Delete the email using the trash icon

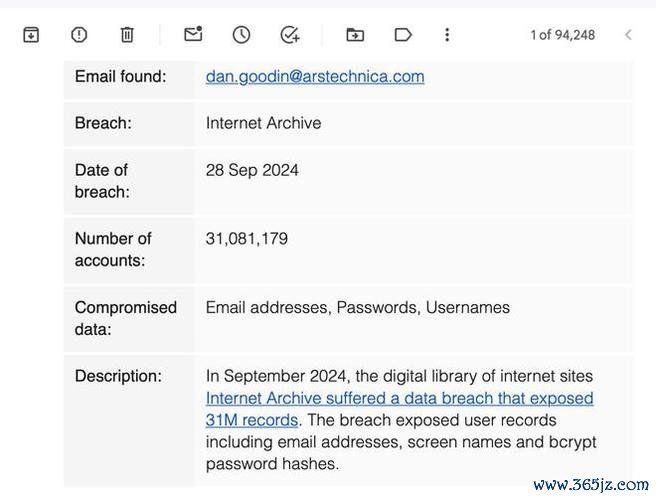(x=127, y=35)
